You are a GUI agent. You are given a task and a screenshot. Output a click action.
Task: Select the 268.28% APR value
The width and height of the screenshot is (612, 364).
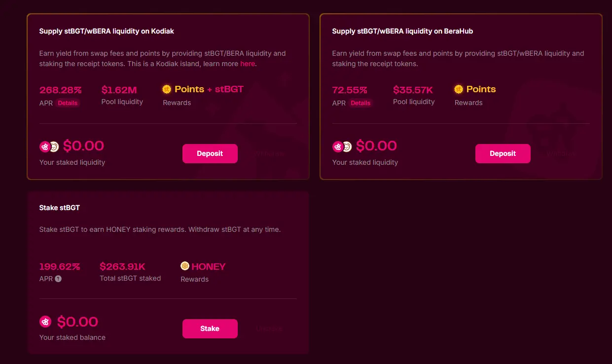pyautogui.click(x=60, y=90)
